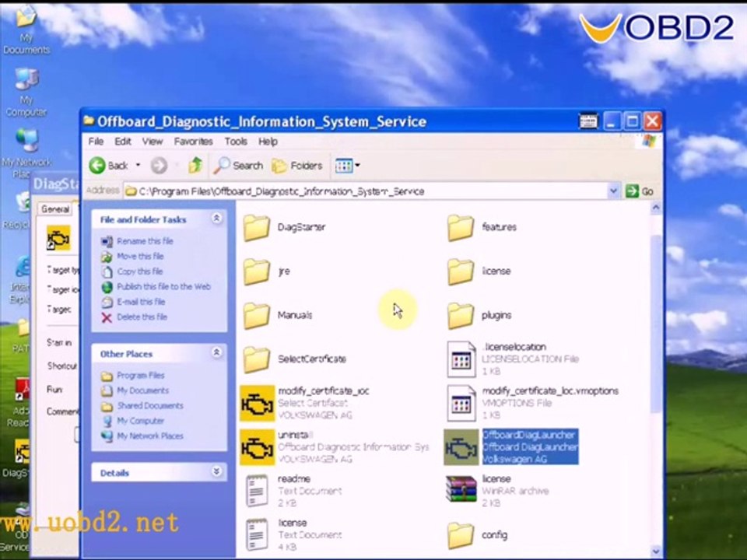The width and height of the screenshot is (747, 560).
Task: Go to My Network Places in Other Places
Action: [150, 436]
